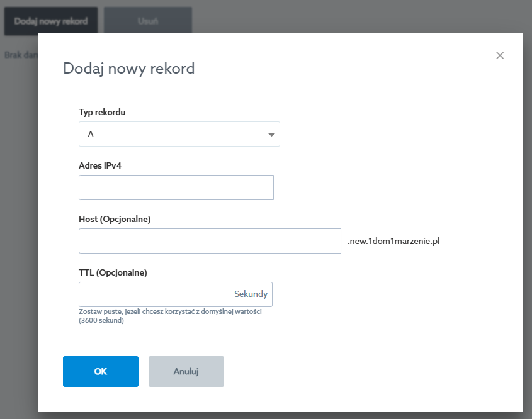Click the dimmed Usuń button
This screenshot has width=532, height=419.
click(147, 21)
